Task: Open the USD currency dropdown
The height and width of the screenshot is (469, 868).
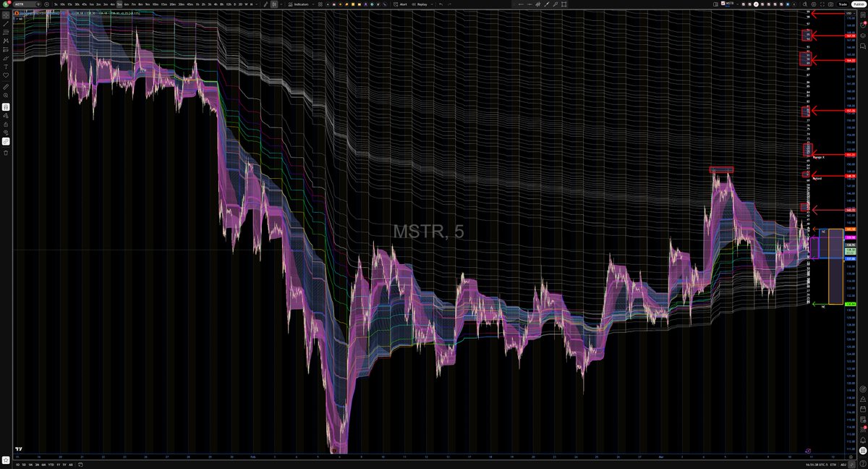Action: click(x=849, y=13)
